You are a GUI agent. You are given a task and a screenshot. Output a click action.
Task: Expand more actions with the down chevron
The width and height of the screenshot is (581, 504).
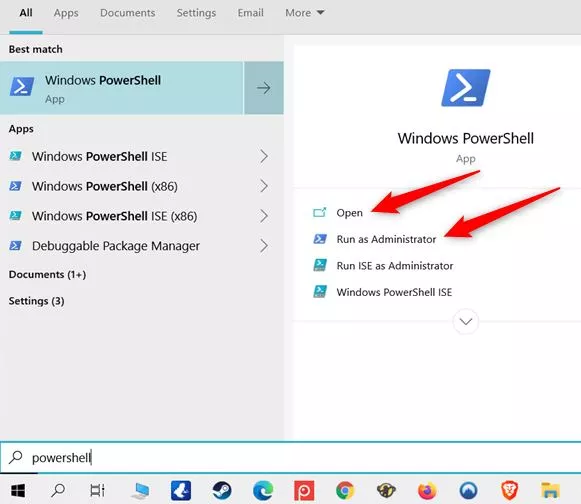466,321
